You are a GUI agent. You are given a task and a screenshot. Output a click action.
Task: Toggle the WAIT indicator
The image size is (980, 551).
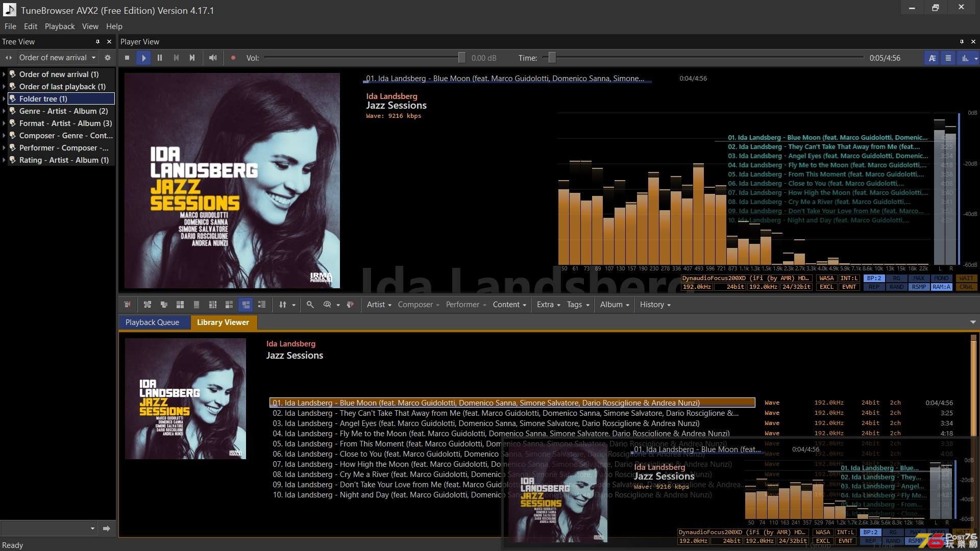coord(966,278)
